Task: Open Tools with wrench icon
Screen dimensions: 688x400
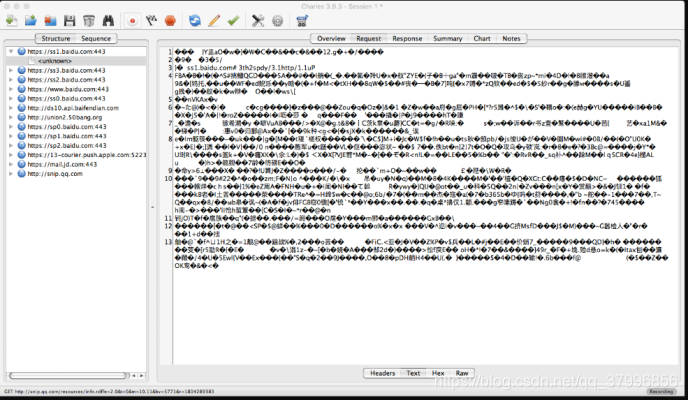Action: pos(258,21)
